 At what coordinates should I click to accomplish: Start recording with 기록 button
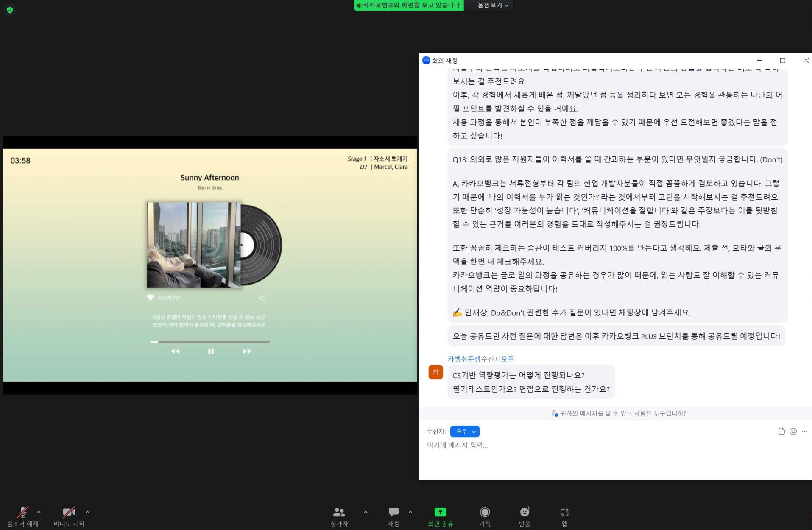[x=485, y=516]
